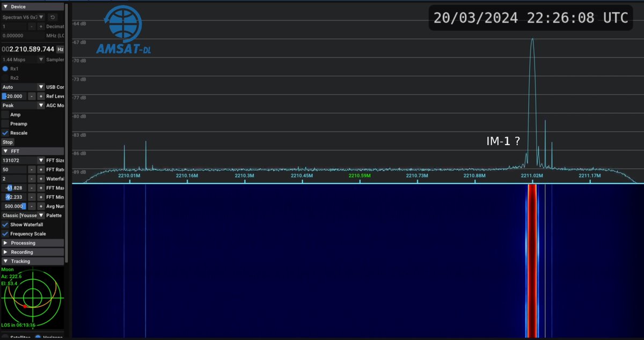Click the side panel vertical scrollbar
The image size is (644, 340).
[x=67, y=134]
